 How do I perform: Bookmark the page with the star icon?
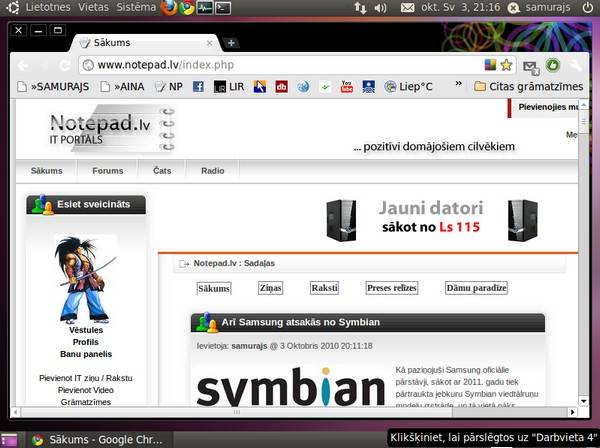coord(506,65)
